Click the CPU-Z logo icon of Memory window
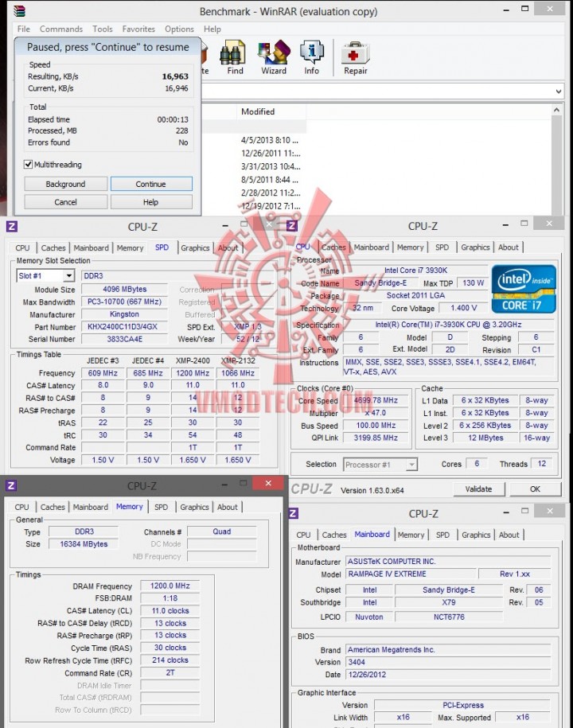This screenshot has width=573, height=728. (11, 485)
